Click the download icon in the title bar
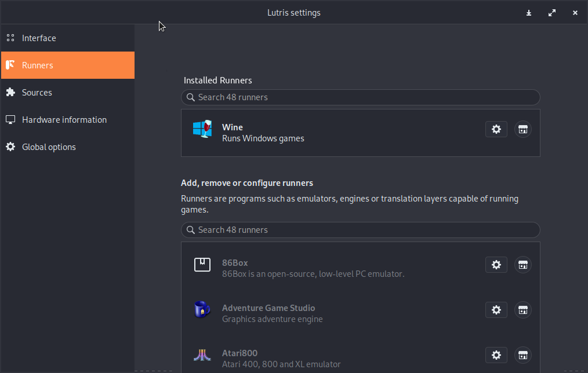This screenshot has width=588, height=373. [x=528, y=12]
